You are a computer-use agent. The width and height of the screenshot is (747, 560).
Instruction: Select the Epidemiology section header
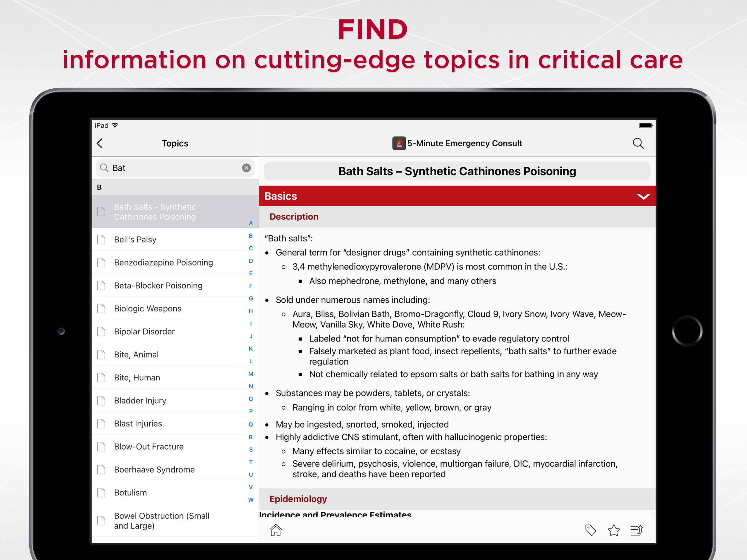[x=298, y=499]
